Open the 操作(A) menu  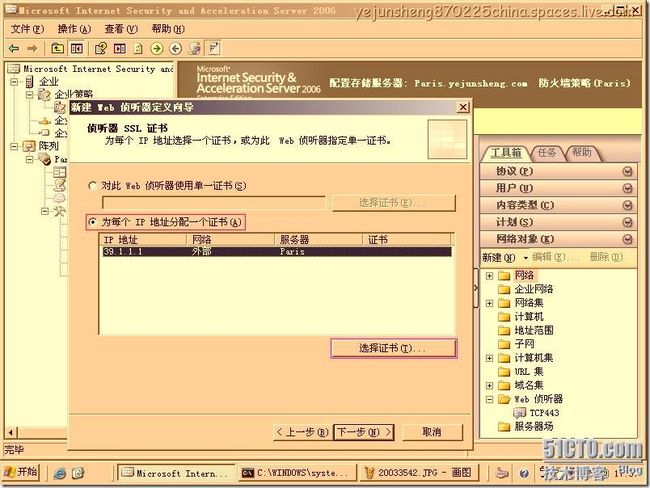pyautogui.click(x=74, y=29)
